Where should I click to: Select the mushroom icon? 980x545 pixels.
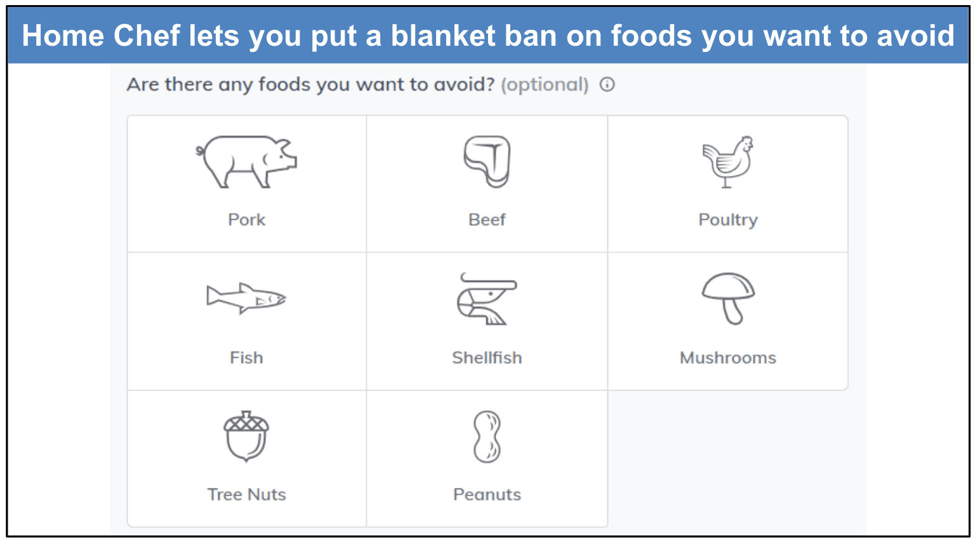[728, 299]
